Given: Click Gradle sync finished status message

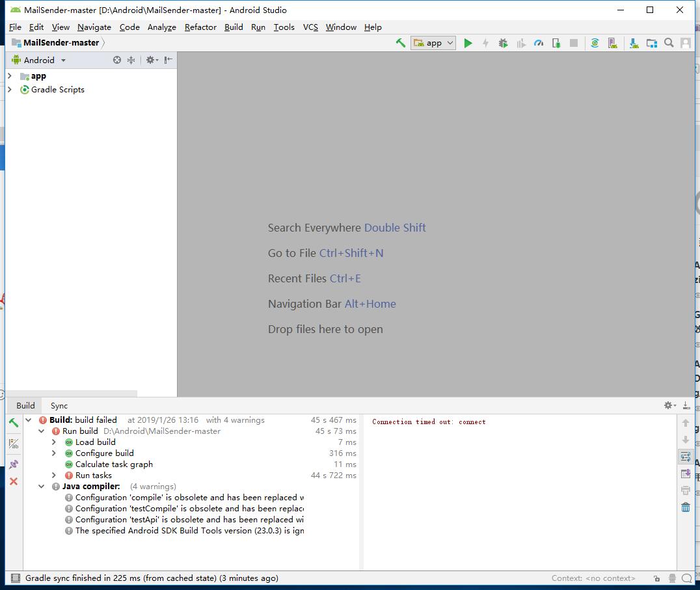Looking at the screenshot, I should [x=152, y=578].
